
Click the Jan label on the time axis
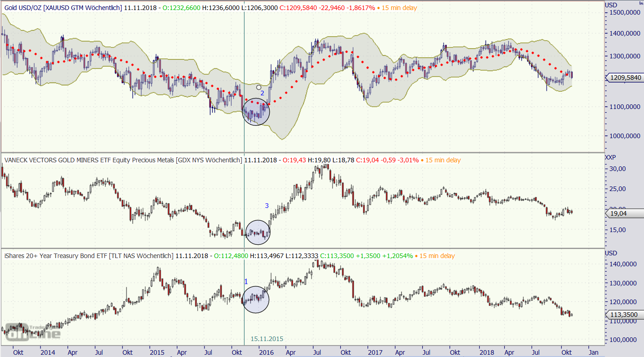point(593,352)
